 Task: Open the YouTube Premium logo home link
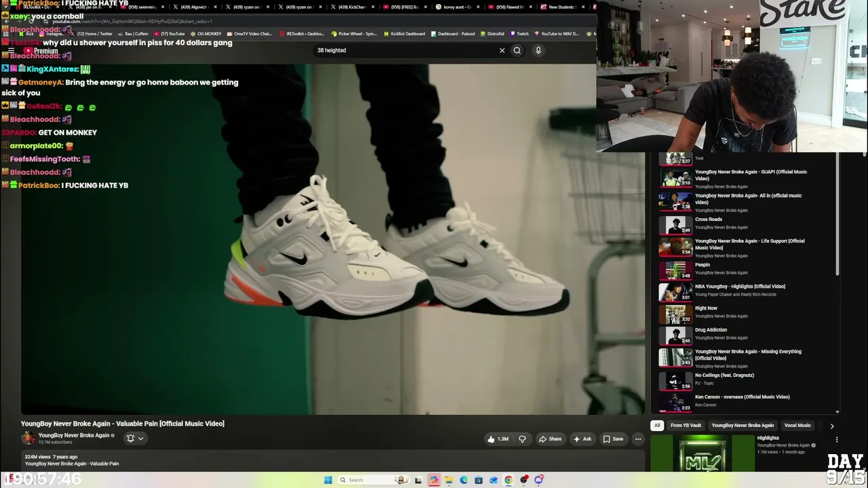click(x=40, y=51)
